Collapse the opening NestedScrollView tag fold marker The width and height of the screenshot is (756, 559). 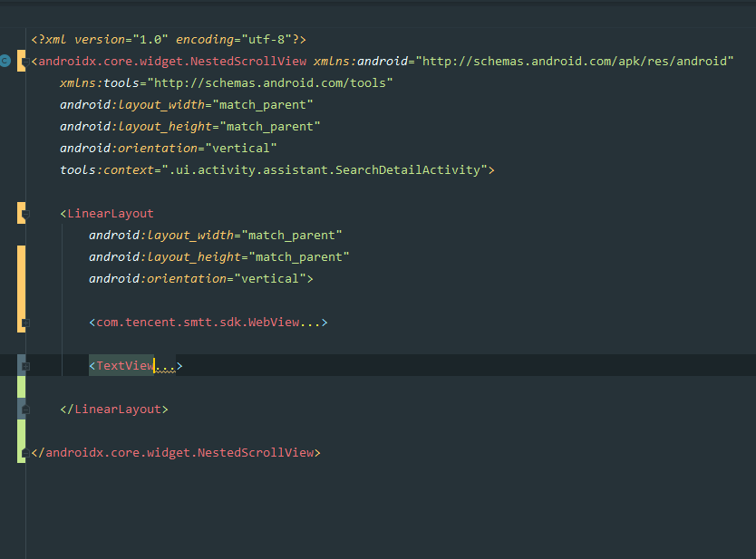pyautogui.click(x=26, y=62)
